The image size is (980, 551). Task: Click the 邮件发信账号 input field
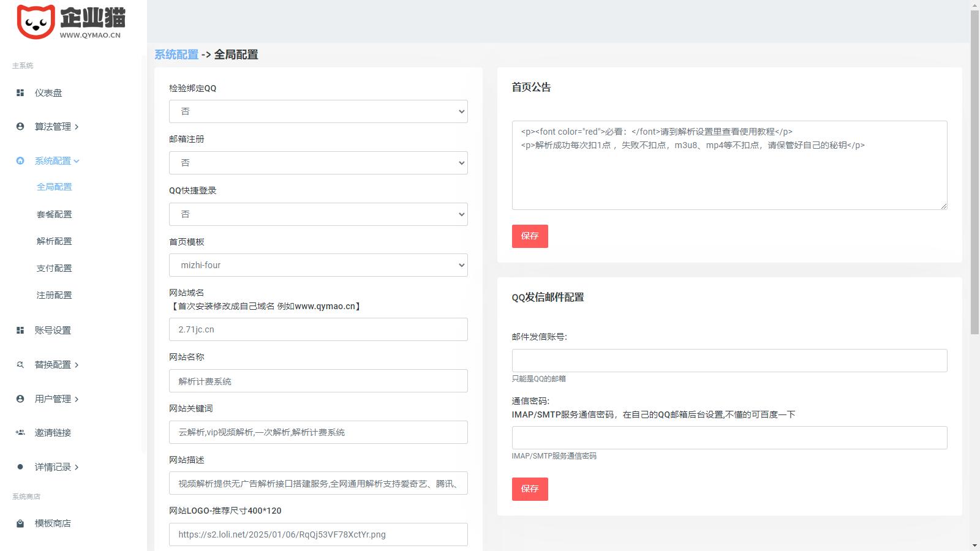click(x=729, y=361)
